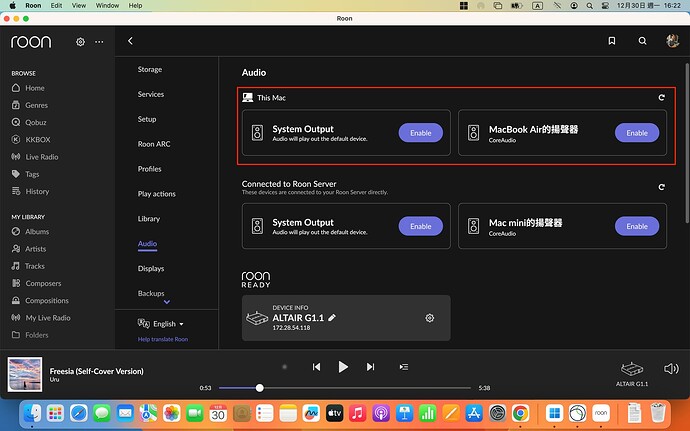Click the Help translate Roon link

pyautogui.click(x=162, y=340)
